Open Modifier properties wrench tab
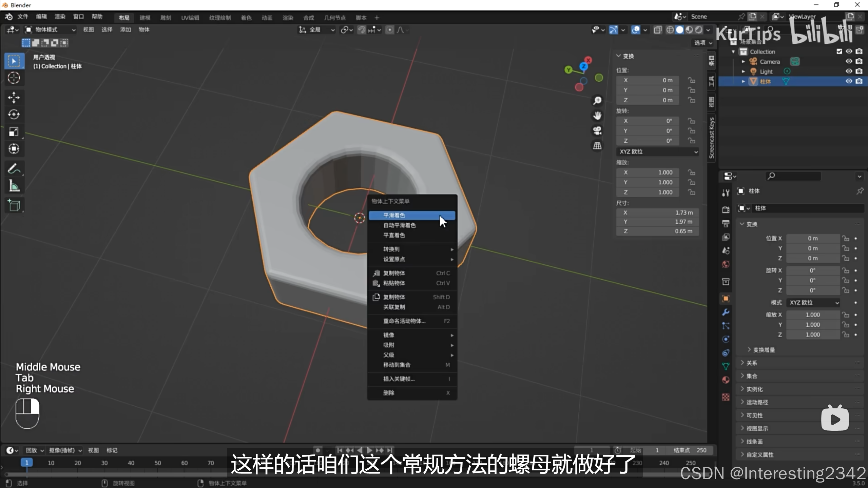This screenshot has height=488, width=868. pyautogui.click(x=726, y=312)
